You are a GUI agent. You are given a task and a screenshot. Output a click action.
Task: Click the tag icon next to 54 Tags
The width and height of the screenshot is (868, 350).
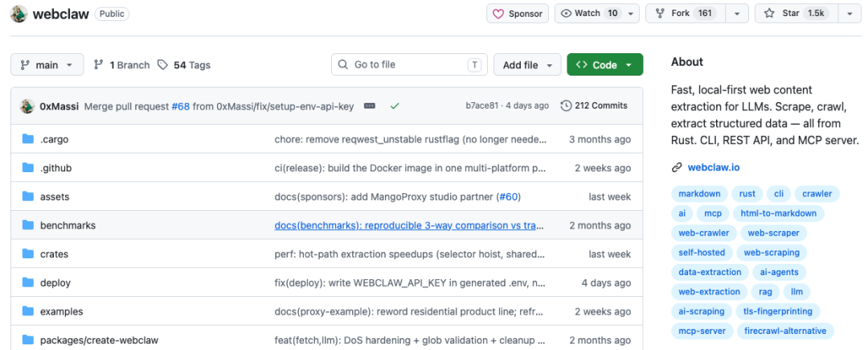click(x=162, y=65)
